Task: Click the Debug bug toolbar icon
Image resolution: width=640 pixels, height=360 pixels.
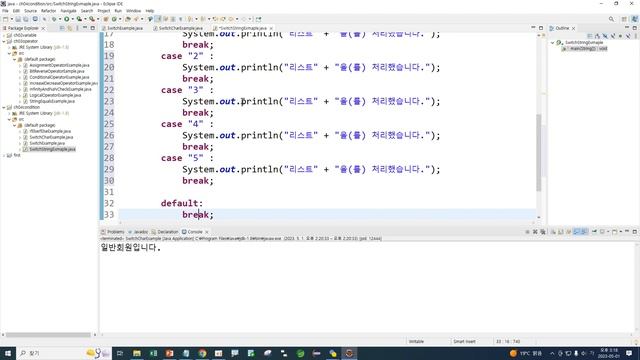Action: pyautogui.click(x=54, y=19)
